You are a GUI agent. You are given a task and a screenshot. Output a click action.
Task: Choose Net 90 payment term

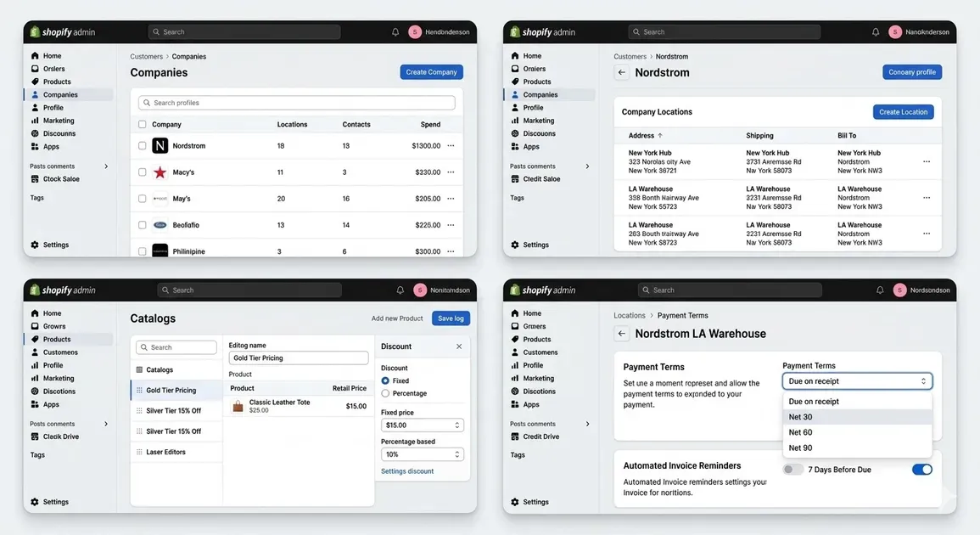pyautogui.click(x=857, y=448)
